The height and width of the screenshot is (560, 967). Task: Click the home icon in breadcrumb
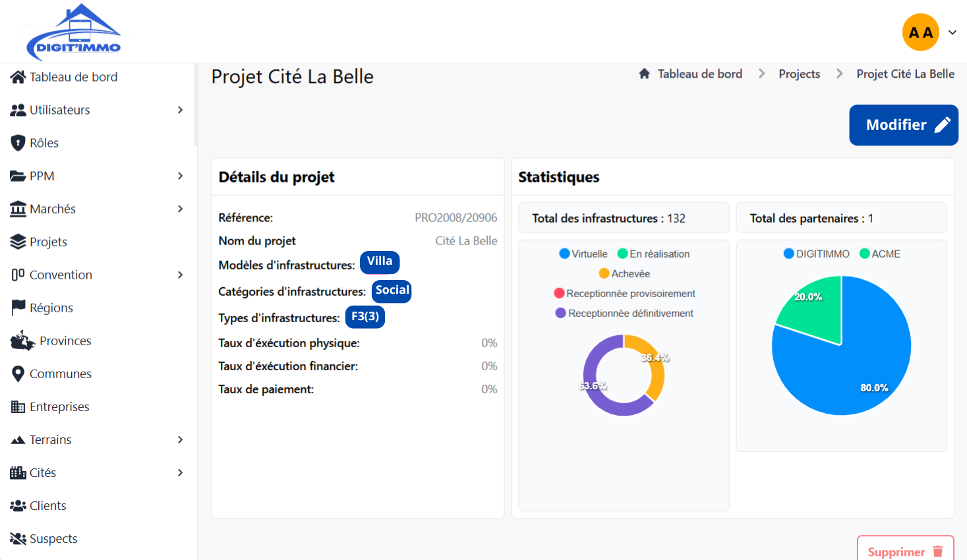coord(644,74)
